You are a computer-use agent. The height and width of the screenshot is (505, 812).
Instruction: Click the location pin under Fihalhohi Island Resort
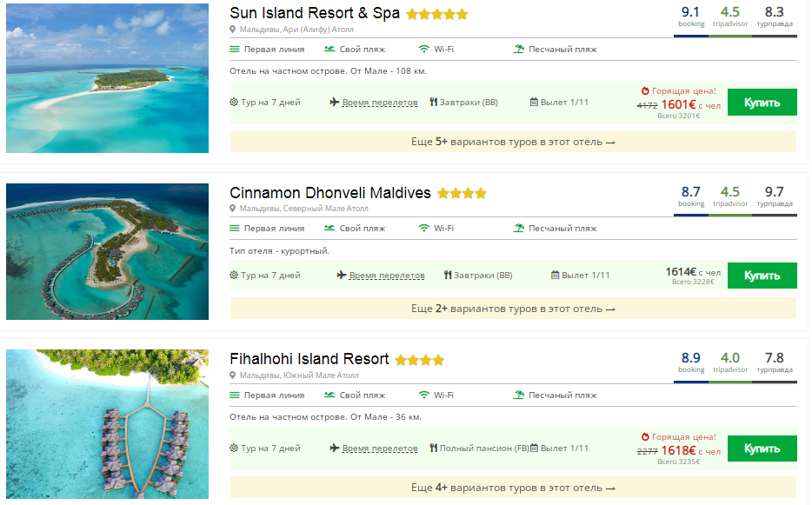point(233,375)
